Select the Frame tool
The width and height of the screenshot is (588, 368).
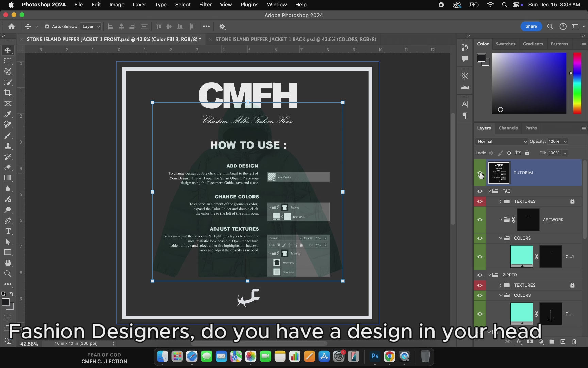click(7, 104)
